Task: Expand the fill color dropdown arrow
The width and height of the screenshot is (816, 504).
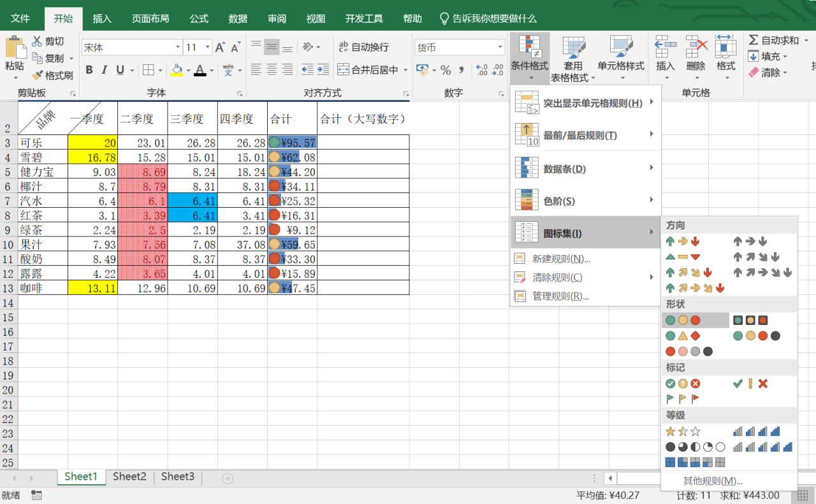Action: pos(189,70)
